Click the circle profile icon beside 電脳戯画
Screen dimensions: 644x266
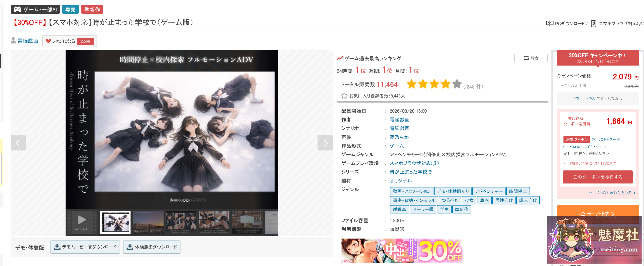click(13, 40)
